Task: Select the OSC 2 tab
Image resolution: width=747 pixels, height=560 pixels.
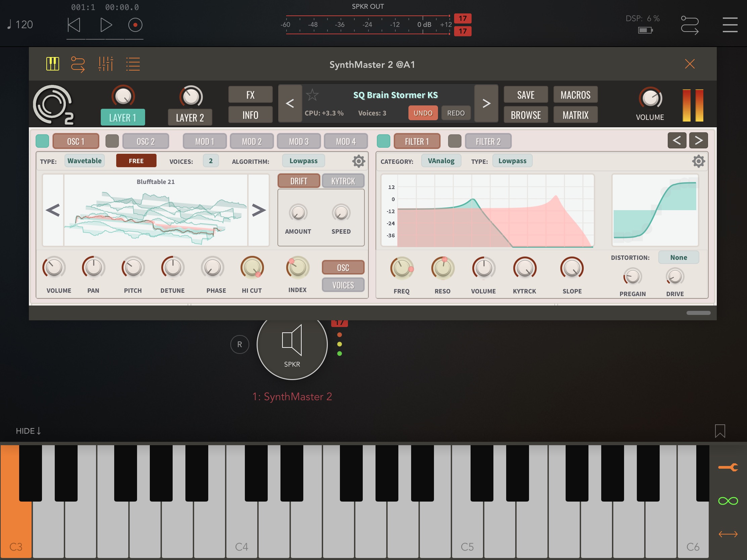Action: point(145,141)
